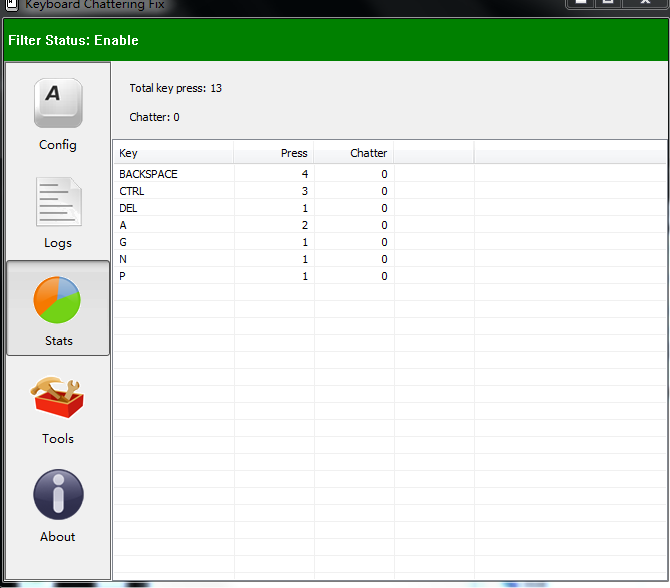Select the Stats pie chart icon

pyautogui.click(x=58, y=300)
